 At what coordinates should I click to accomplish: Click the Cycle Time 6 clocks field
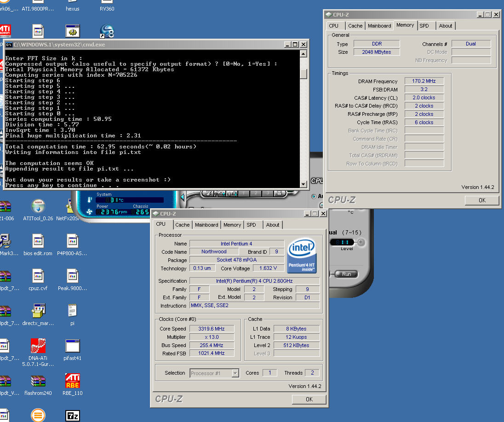pos(424,122)
